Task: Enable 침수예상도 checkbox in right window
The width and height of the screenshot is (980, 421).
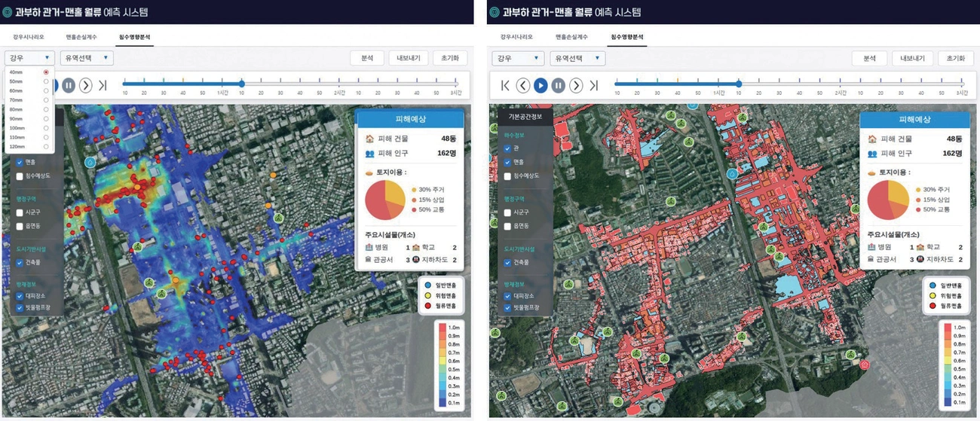Action: point(507,175)
